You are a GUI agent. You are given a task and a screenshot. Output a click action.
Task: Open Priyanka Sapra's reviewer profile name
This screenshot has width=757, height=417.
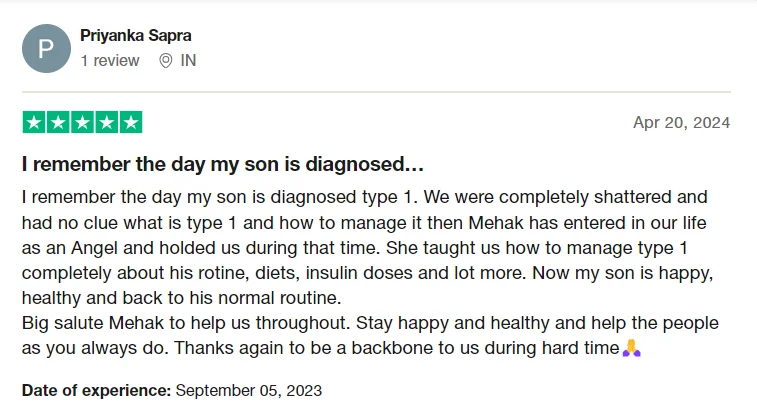pos(136,36)
